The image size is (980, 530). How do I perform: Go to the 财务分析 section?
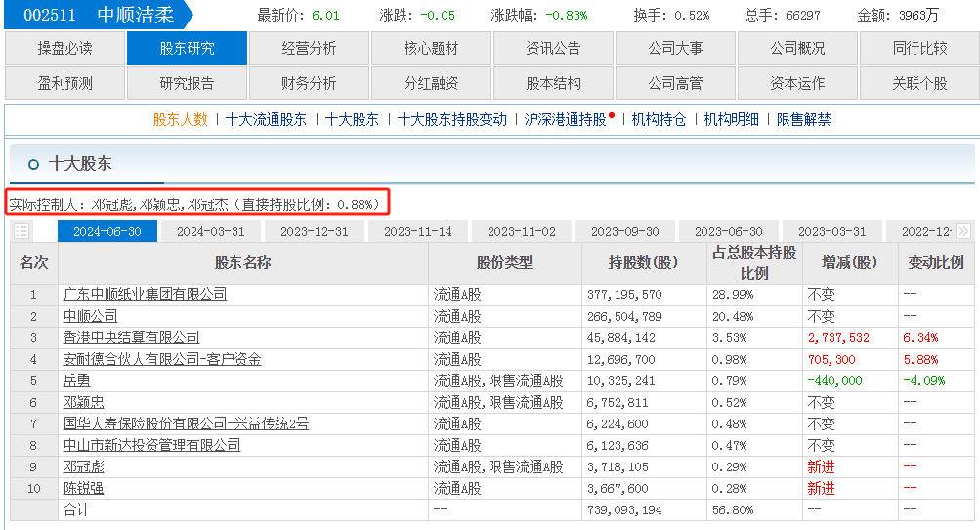[309, 83]
